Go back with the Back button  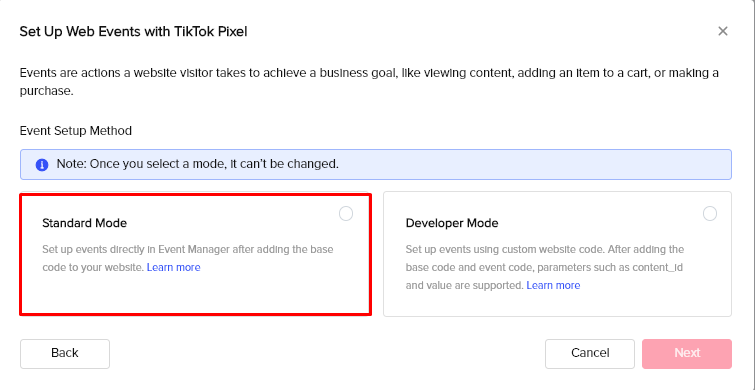tap(65, 353)
